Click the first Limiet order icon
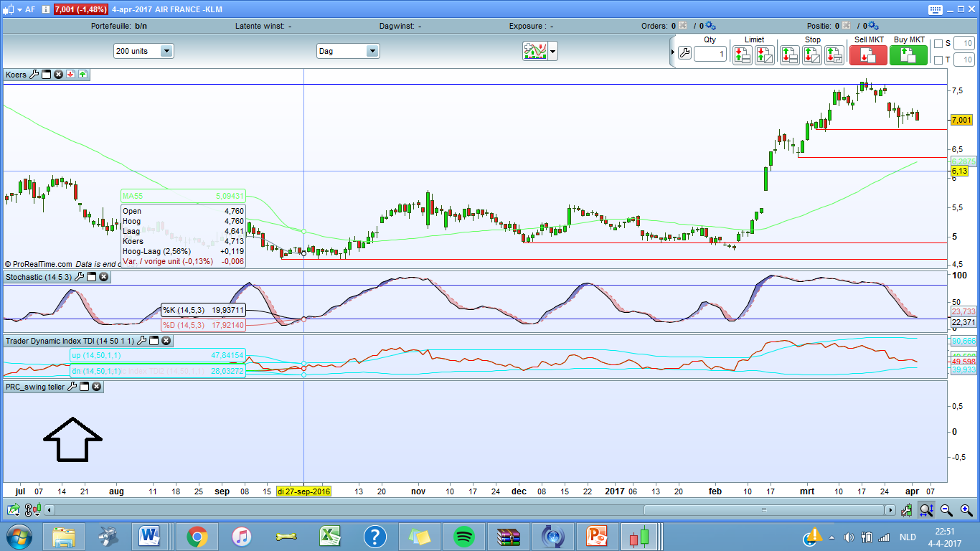Screen dimensions: 980x551 742,55
